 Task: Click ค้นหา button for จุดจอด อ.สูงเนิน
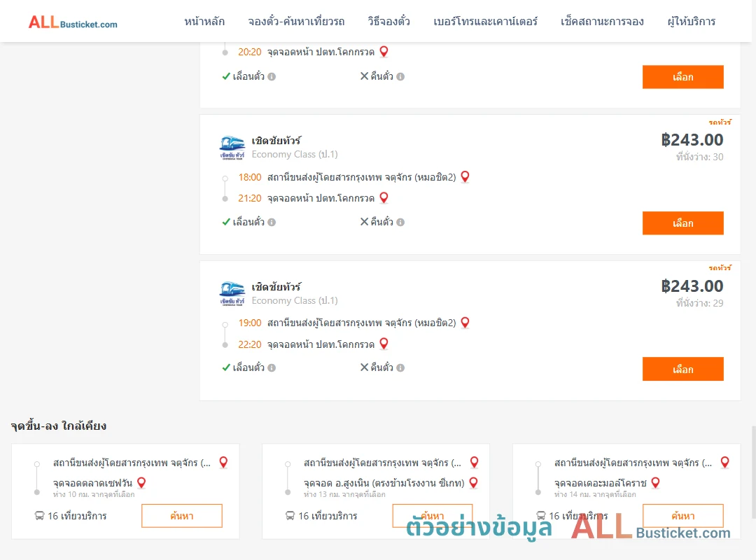433,516
